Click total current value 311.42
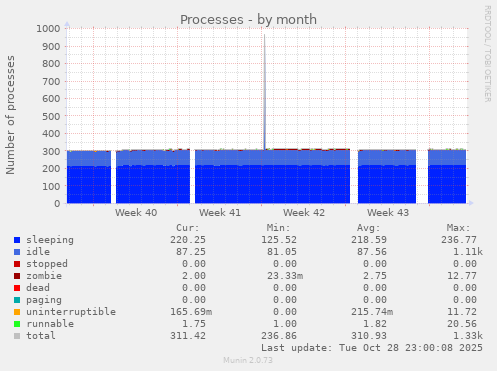Screen dimensions: 497x371 pyautogui.click(x=188, y=336)
